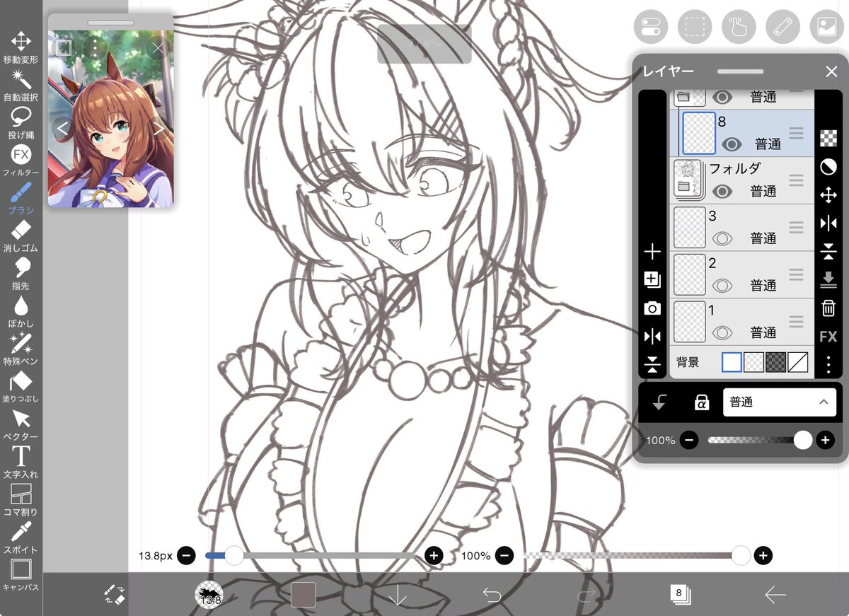Open the キャンバス canvas tool
This screenshot has width=849, height=616.
(21, 574)
